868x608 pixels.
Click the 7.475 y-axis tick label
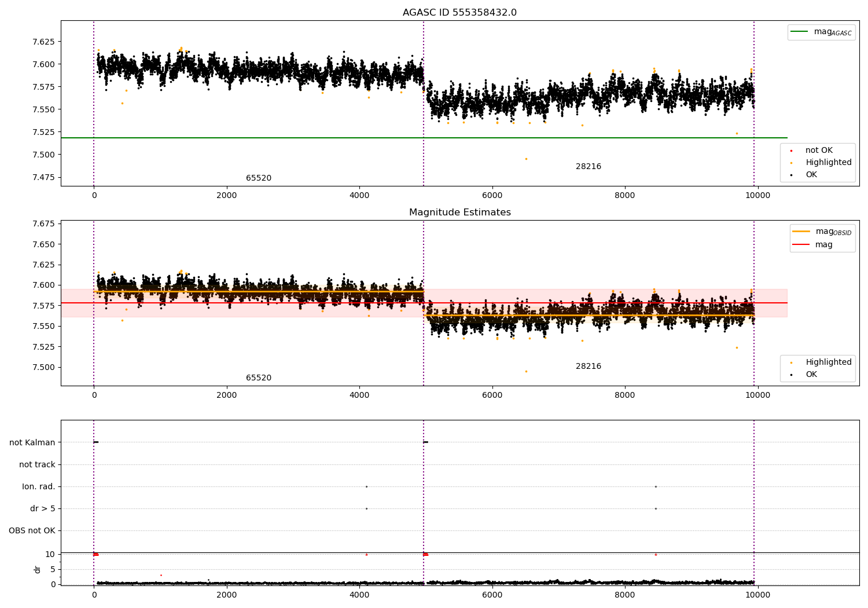(x=44, y=177)
